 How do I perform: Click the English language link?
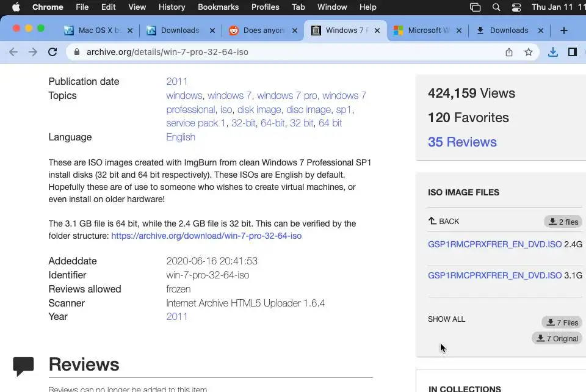[x=181, y=137]
